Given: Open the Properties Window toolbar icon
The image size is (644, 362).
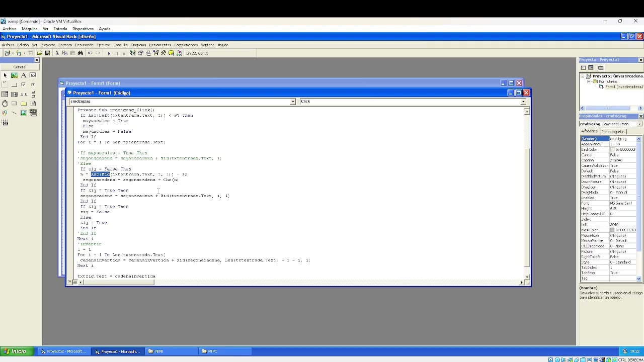Looking at the screenshot, I should (140, 53).
